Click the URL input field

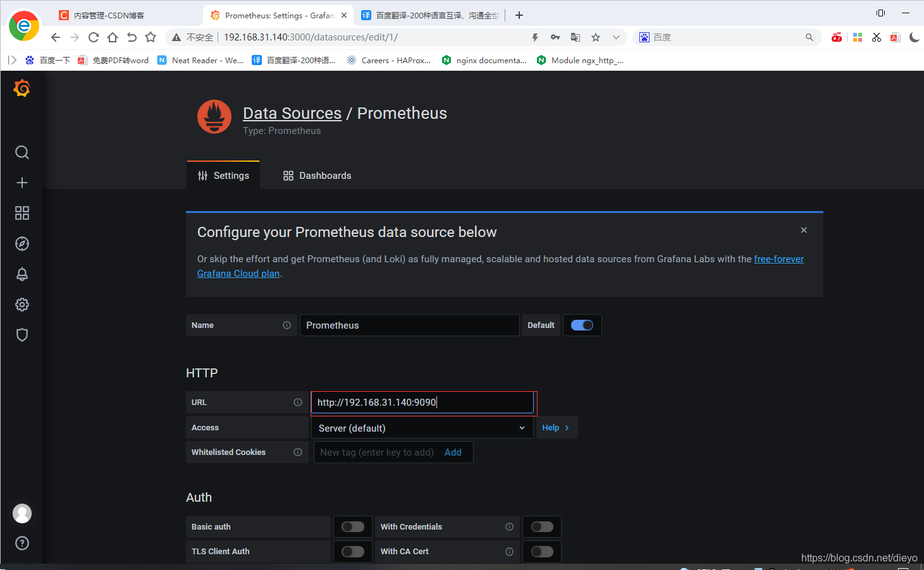tap(422, 403)
